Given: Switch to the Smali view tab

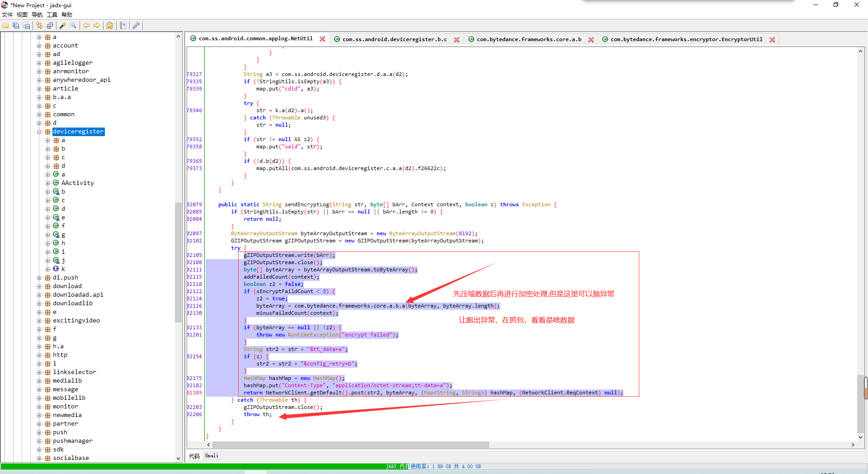Looking at the screenshot, I should (x=211, y=456).
